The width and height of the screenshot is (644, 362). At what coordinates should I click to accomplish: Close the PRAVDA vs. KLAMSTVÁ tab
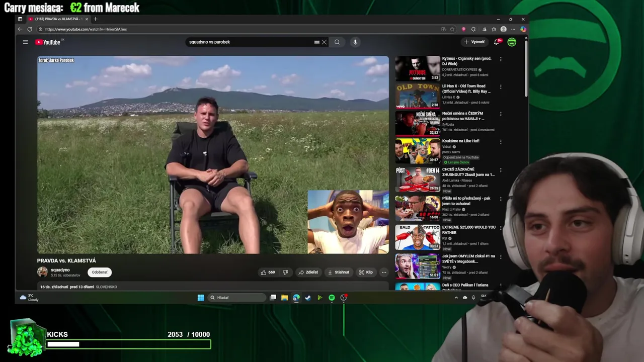pos(87,19)
